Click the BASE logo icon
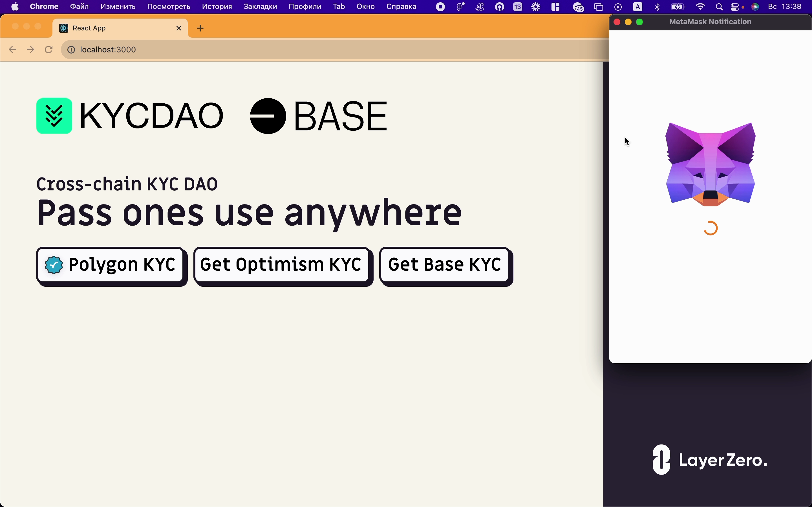812x507 pixels. [x=267, y=115]
